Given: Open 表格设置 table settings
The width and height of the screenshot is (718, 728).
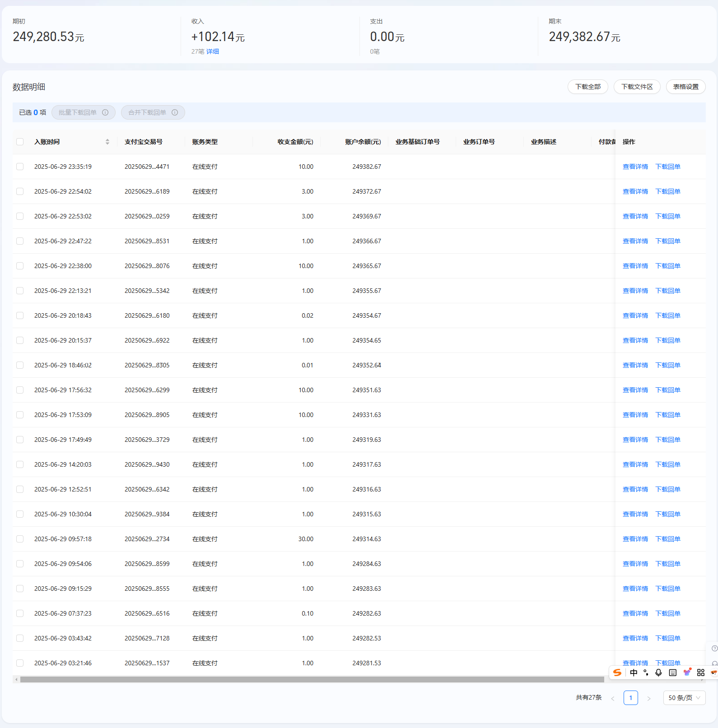Looking at the screenshot, I should (x=685, y=87).
